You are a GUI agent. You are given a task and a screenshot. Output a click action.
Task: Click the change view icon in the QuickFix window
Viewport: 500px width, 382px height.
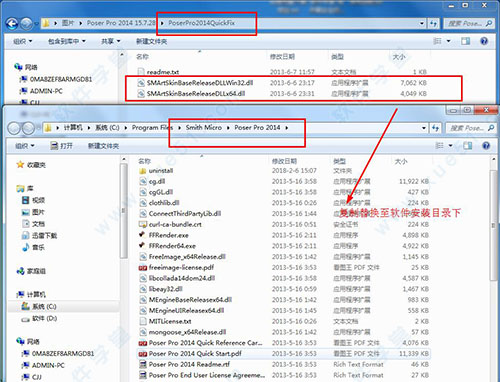pos(437,41)
